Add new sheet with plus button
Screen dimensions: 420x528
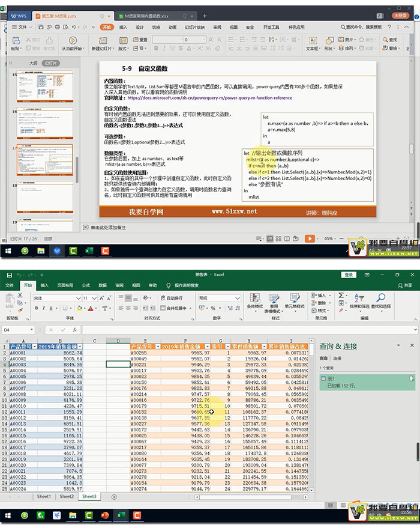114,497
